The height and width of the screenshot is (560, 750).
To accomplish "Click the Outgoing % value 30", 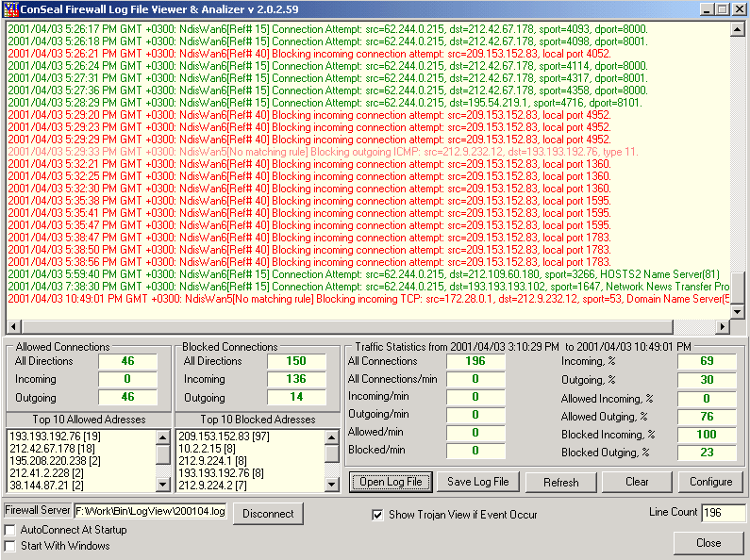I will (x=707, y=380).
